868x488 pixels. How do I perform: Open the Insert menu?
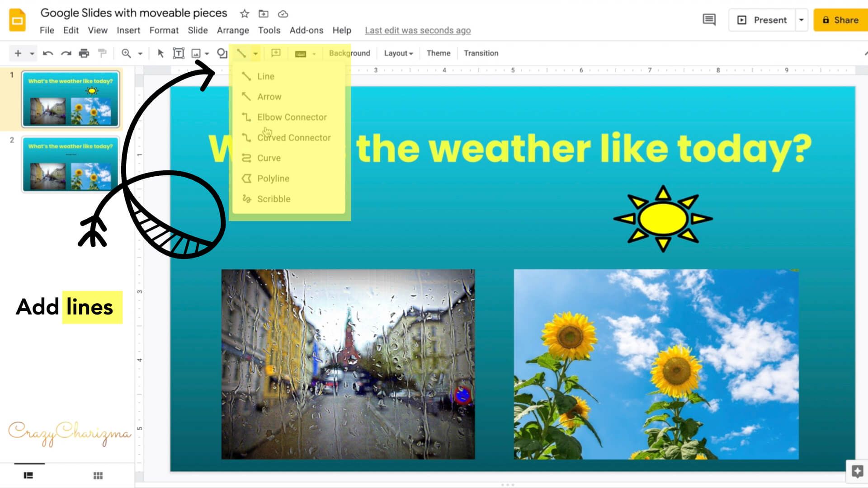(x=128, y=30)
